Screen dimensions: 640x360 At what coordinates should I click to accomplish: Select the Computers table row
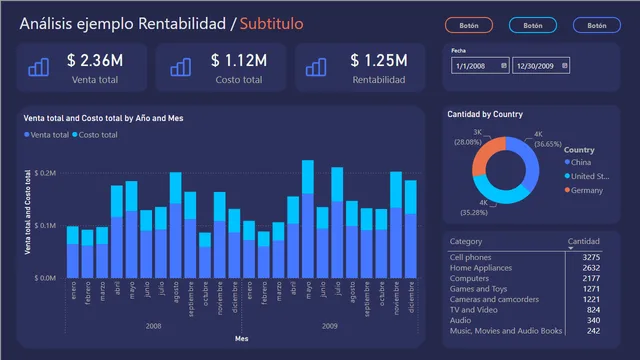pos(525,278)
